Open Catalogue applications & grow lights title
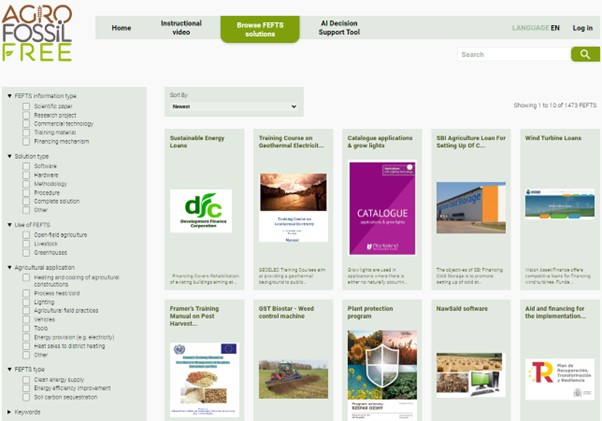This screenshot has width=602, height=421. pyautogui.click(x=380, y=142)
